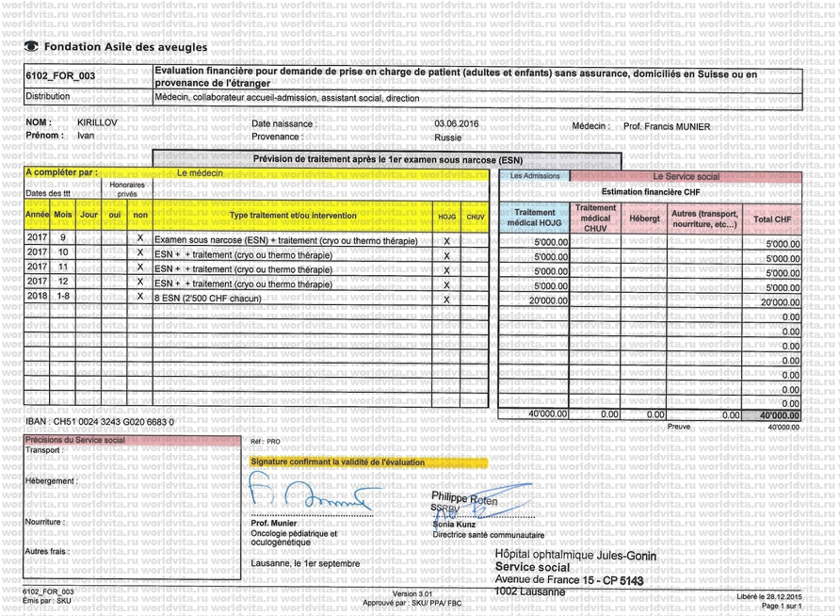Click the 'Traitement médical HOJG' blue column header
This screenshot has height=616, width=840.
point(535,218)
